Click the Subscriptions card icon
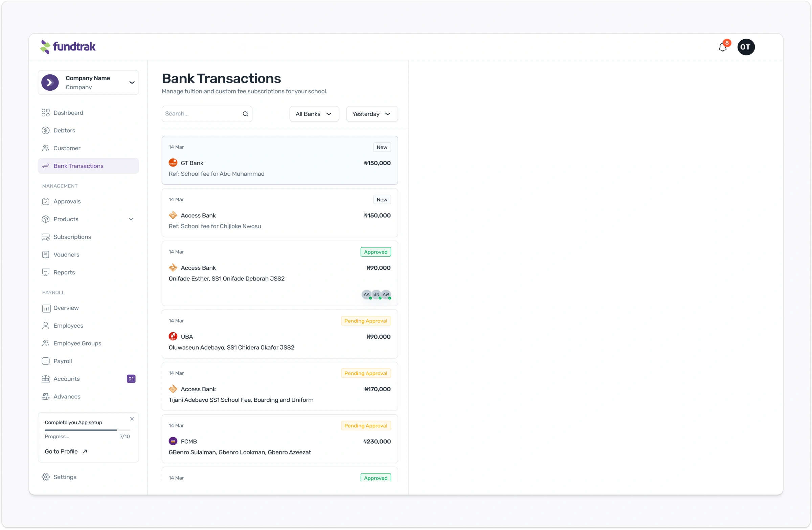 pos(46,237)
